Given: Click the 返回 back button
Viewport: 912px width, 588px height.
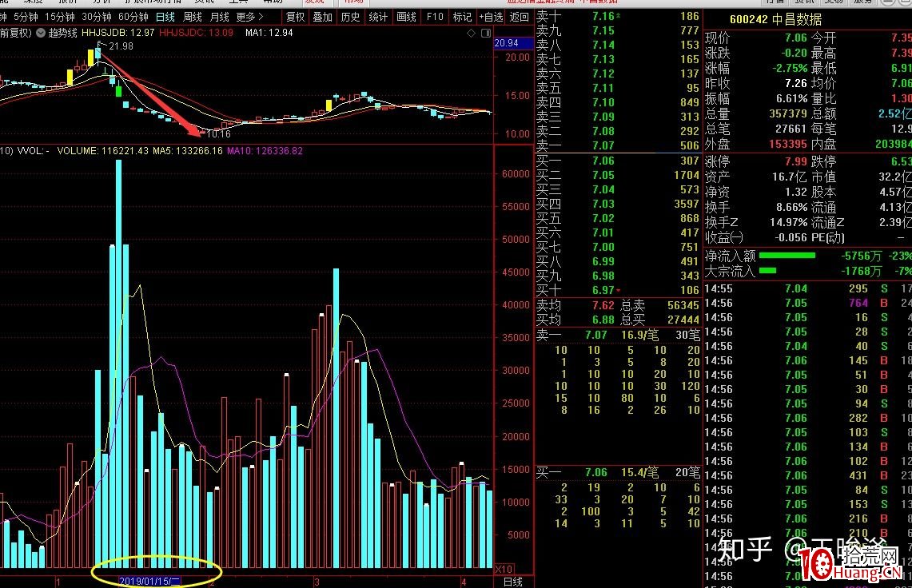Looking at the screenshot, I should 519,17.
